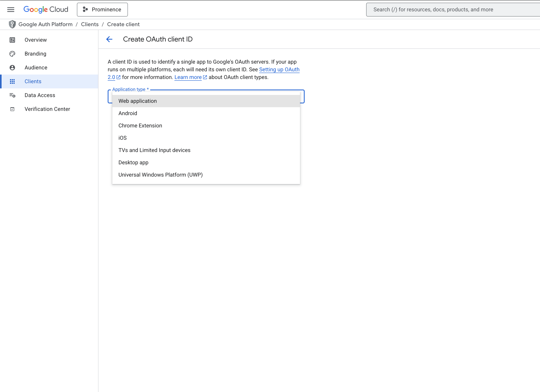
Task: Select Android application type
Action: pos(206,113)
